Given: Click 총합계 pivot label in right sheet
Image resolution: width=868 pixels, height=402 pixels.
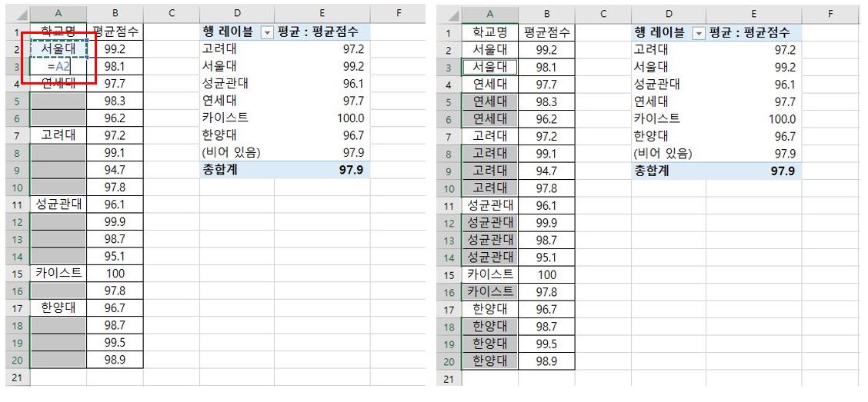Looking at the screenshot, I should (x=652, y=171).
